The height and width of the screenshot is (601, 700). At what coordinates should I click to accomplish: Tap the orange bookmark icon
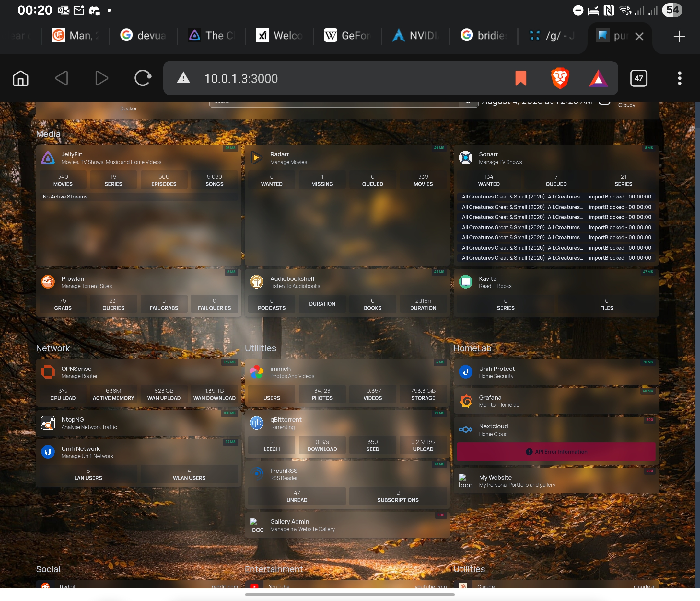520,78
